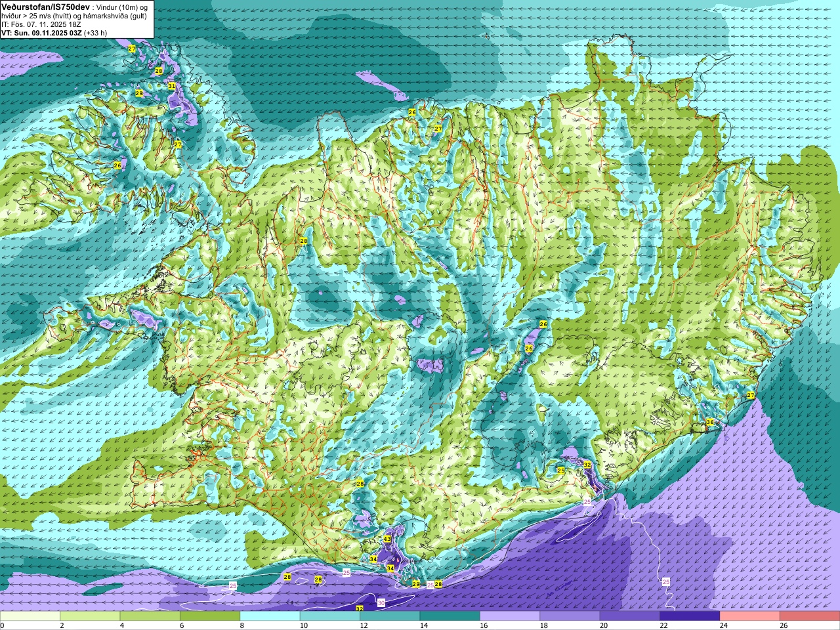Click the 14–16 m/s dark teal legend swatch
Screen dimensions: 840x630
450,616
